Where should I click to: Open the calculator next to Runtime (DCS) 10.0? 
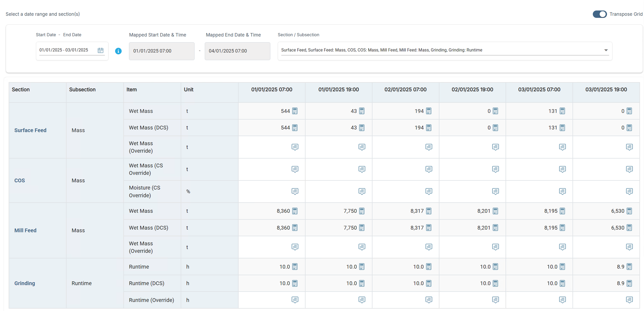(x=295, y=283)
